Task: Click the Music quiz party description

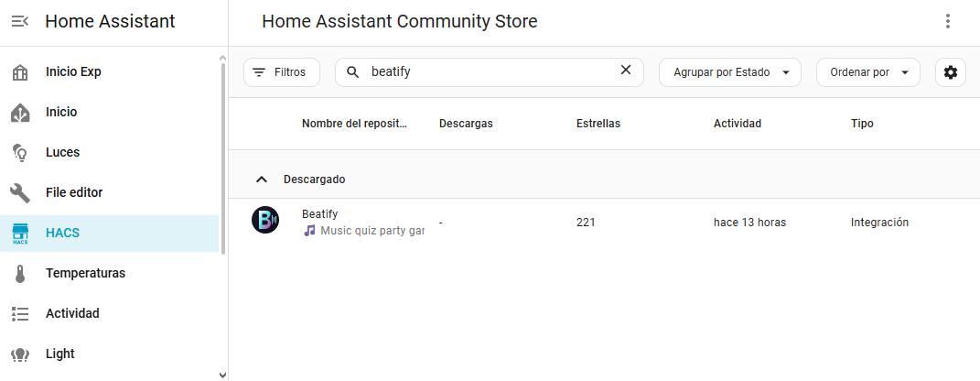Action: click(364, 231)
